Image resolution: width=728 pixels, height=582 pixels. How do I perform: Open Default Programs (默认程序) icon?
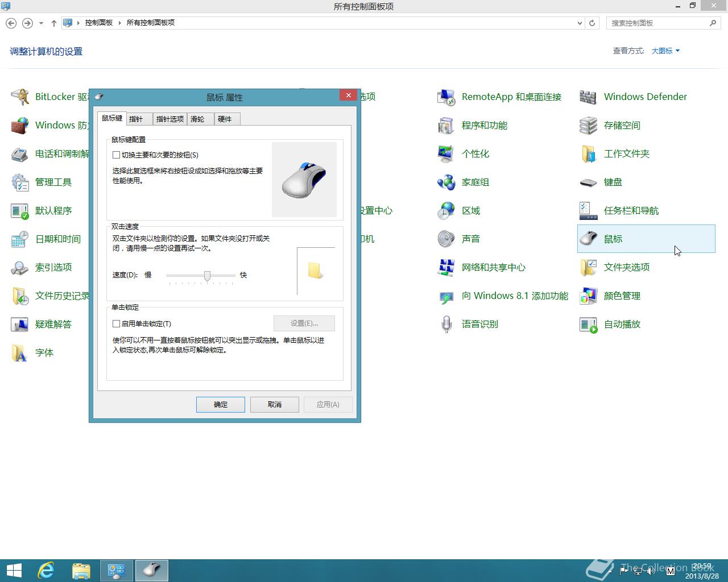click(20, 210)
